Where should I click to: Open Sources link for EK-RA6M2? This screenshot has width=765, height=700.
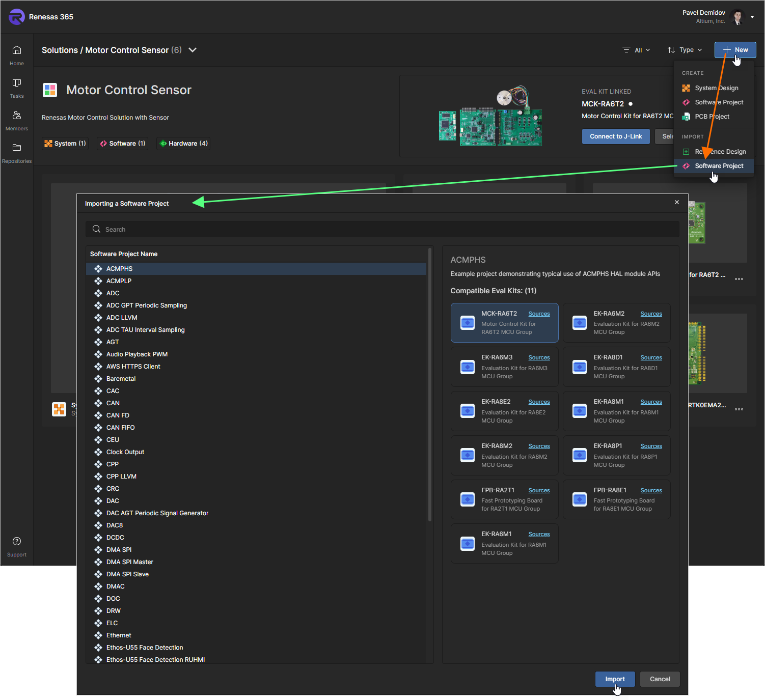(651, 314)
